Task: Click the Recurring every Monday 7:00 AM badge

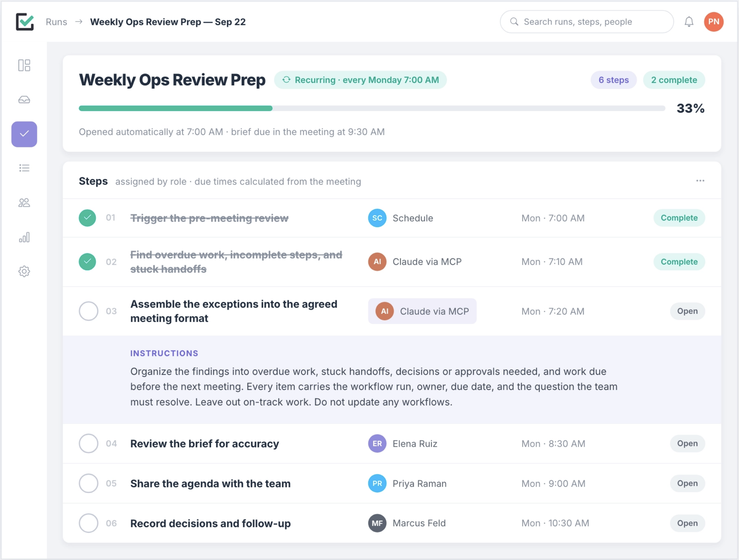Action: pos(360,80)
